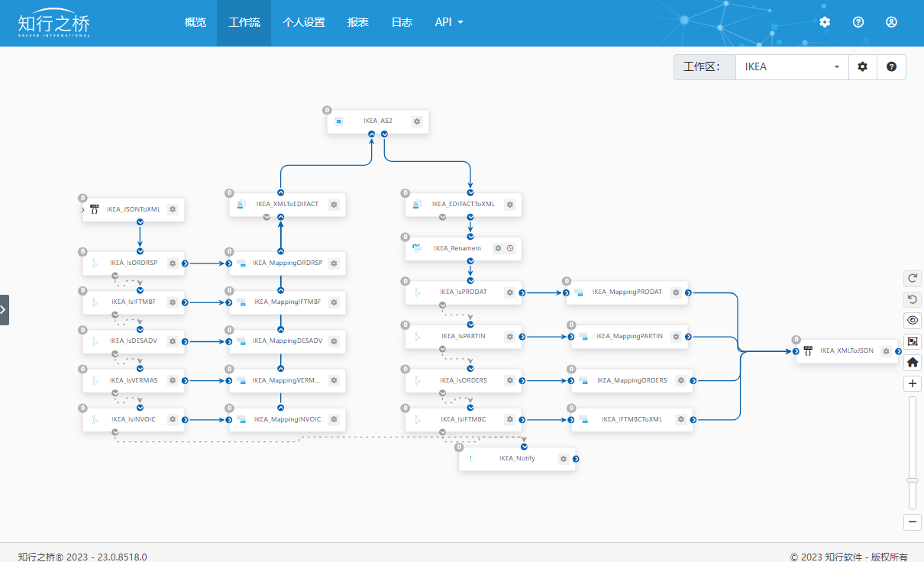The height and width of the screenshot is (562, 924).
Task: Expand the API menu dropdown
Action: pyautogui.click(x=449, y=23)
